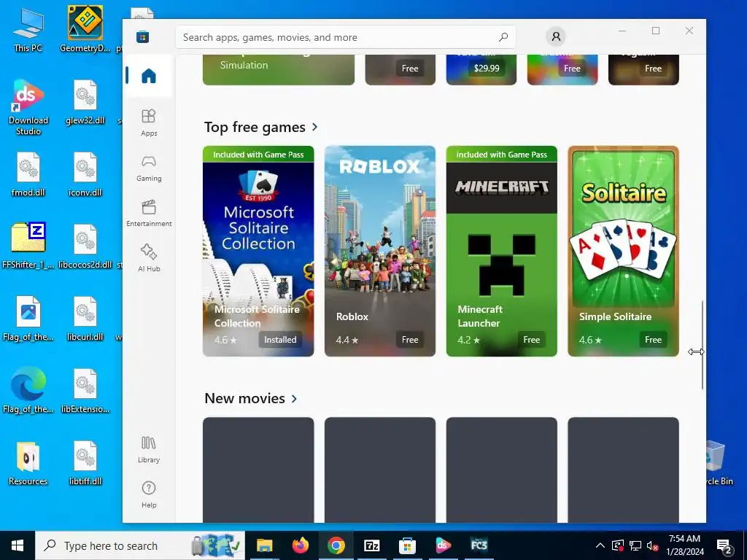This screenshot has height=560, width=747.
Task: Open File Explorer from the taskbar
Action: (x=264, y=545)
